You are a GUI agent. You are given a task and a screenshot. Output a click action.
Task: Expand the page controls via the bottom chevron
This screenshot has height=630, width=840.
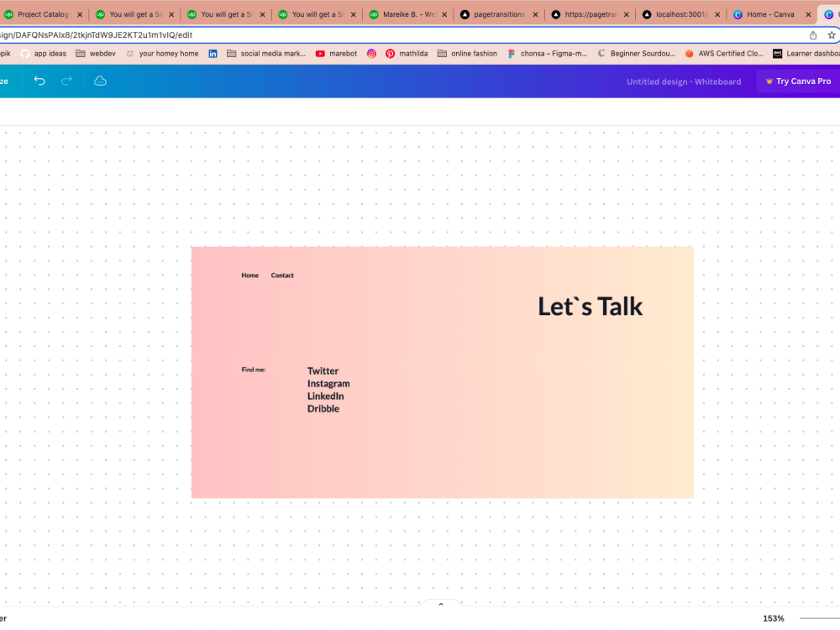click(x=441, y=604)
